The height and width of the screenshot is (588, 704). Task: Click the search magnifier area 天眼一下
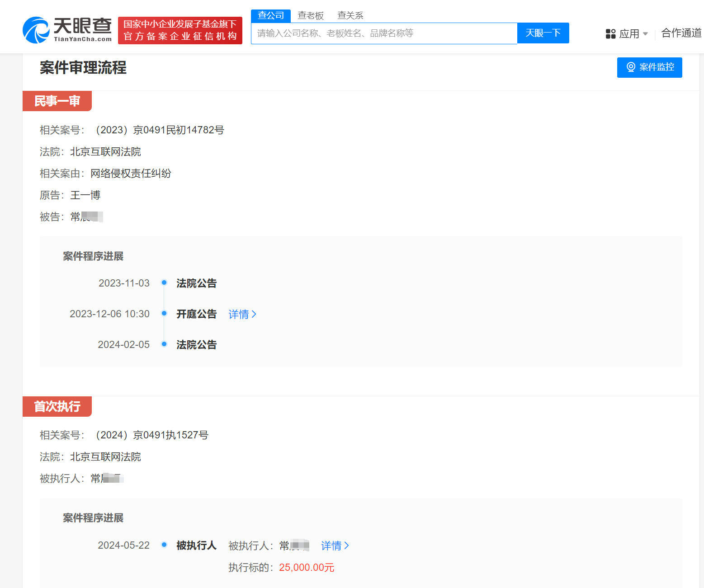click(x=543, y=33)
